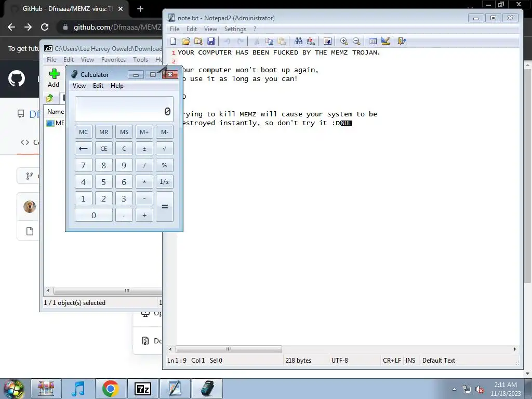Screen dimensions: 532x399
Task: Click the Redo icon in Notepad2 toolbar
Action: pos(240,41)
